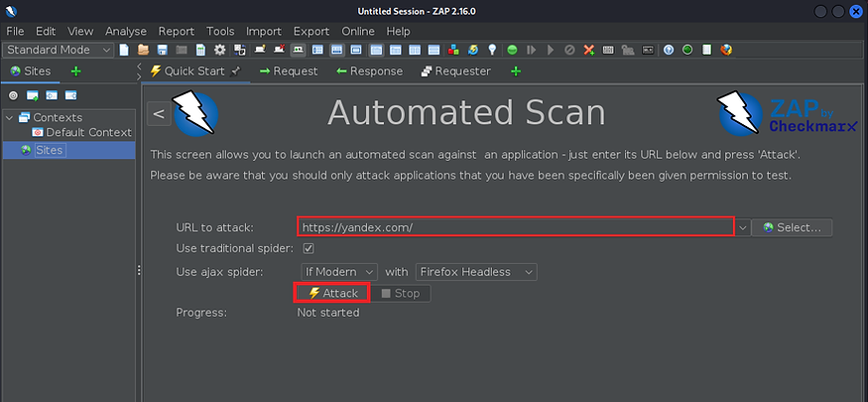The height and width of the screenshot is (402, 868).
Task: Open Session Properties spreadsheet icon
Action: 201,50
